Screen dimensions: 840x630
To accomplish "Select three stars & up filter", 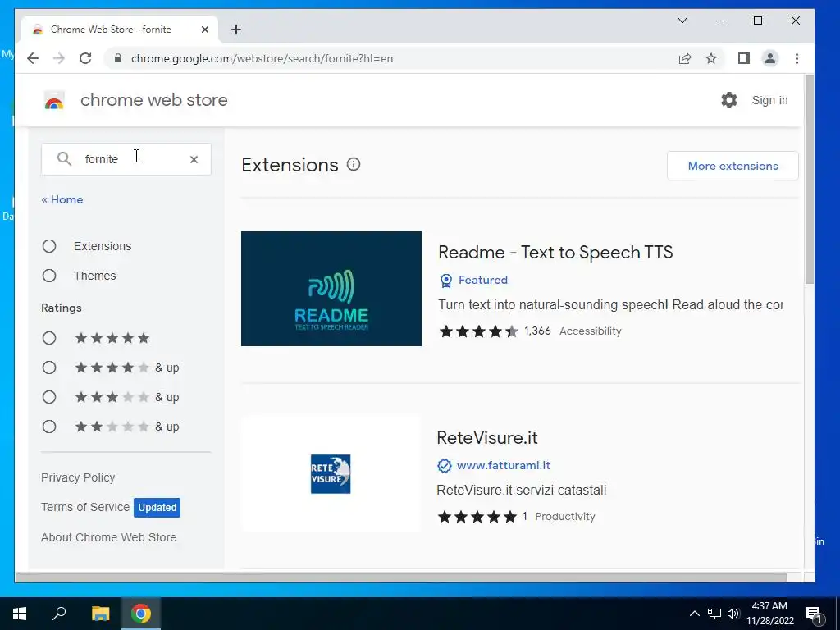I will point(49,397).
